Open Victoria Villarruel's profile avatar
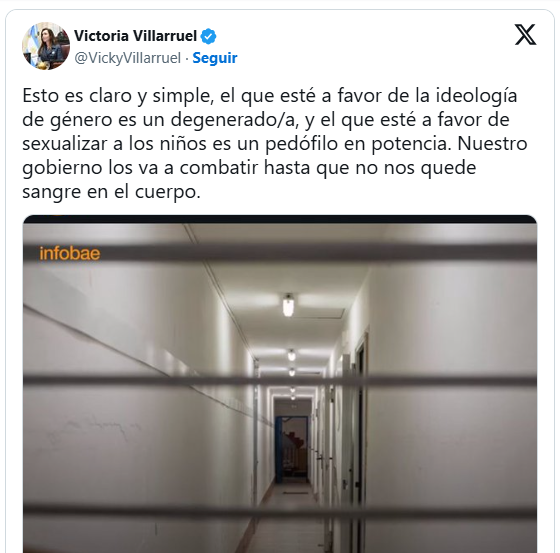Screen dimensions: 560x553 46,46
